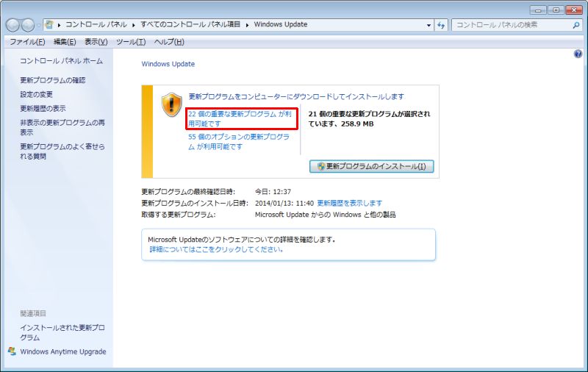Click the 今日: 12:37 last check value

pos(273,192)
